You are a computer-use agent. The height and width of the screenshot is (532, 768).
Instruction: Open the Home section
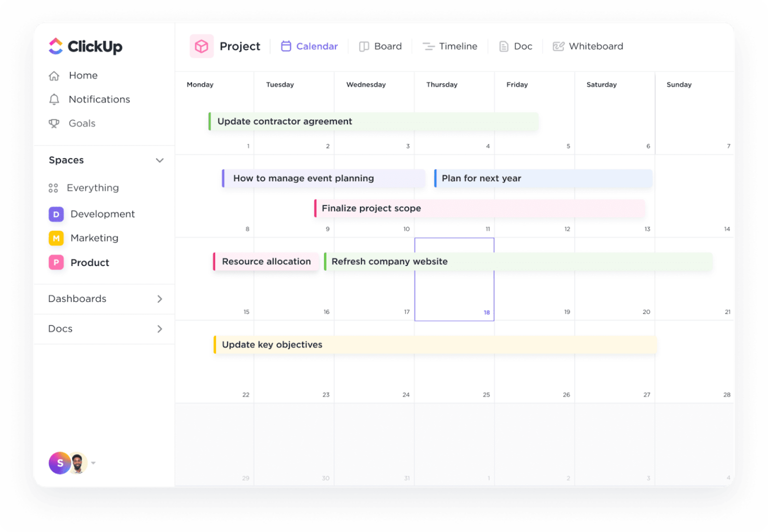click(x=83, y=75)
